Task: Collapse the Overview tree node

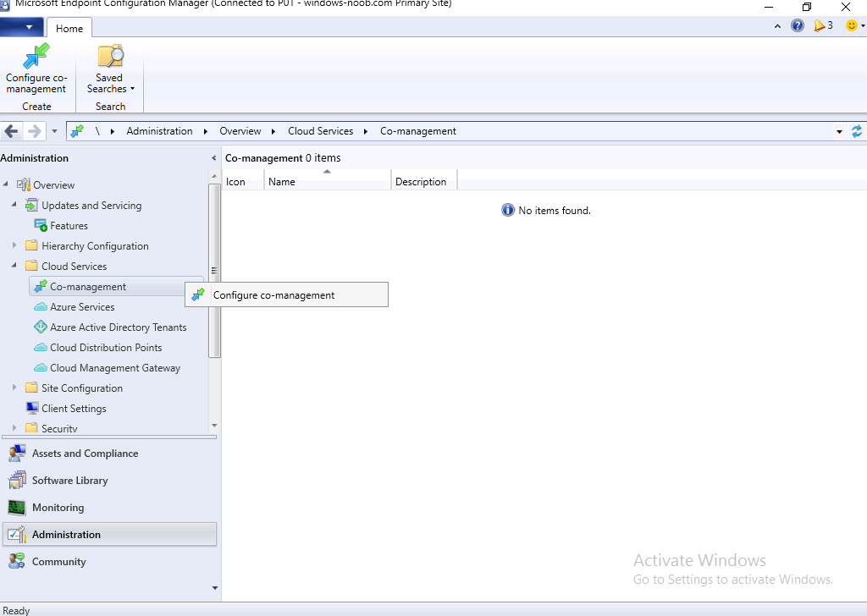Action: [6, 184]
